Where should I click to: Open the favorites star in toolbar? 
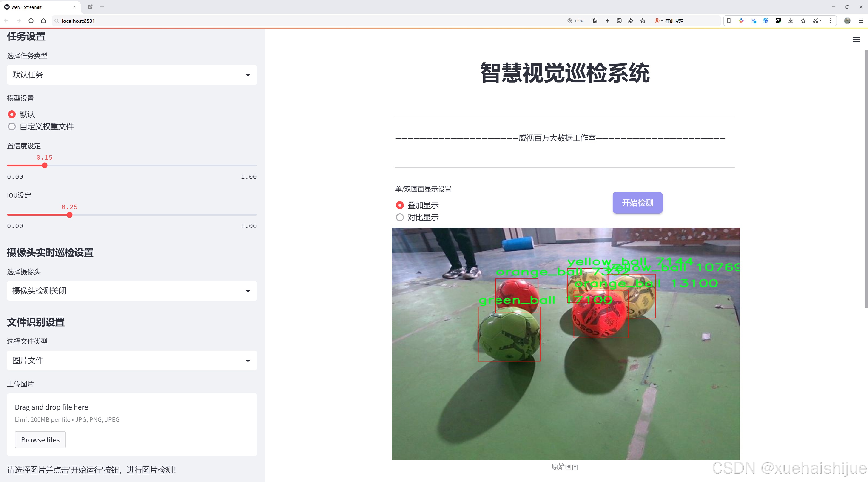[803, 20]
